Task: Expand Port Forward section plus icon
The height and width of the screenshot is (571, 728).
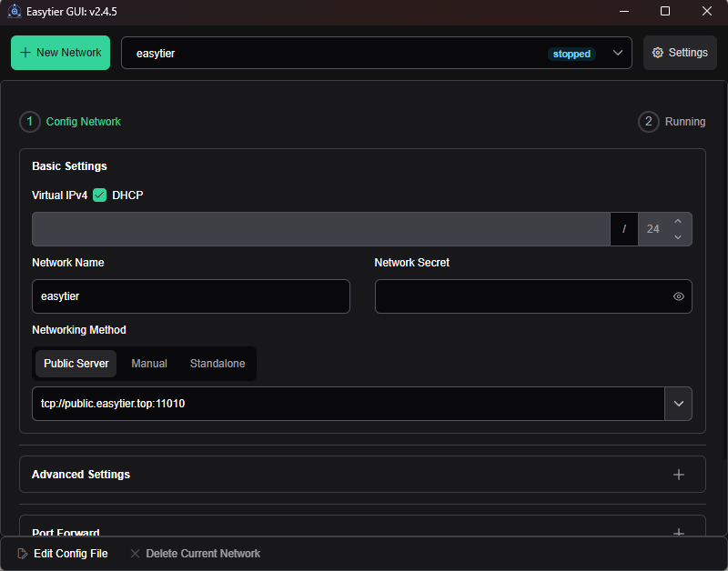Action: tap(678, 533)
